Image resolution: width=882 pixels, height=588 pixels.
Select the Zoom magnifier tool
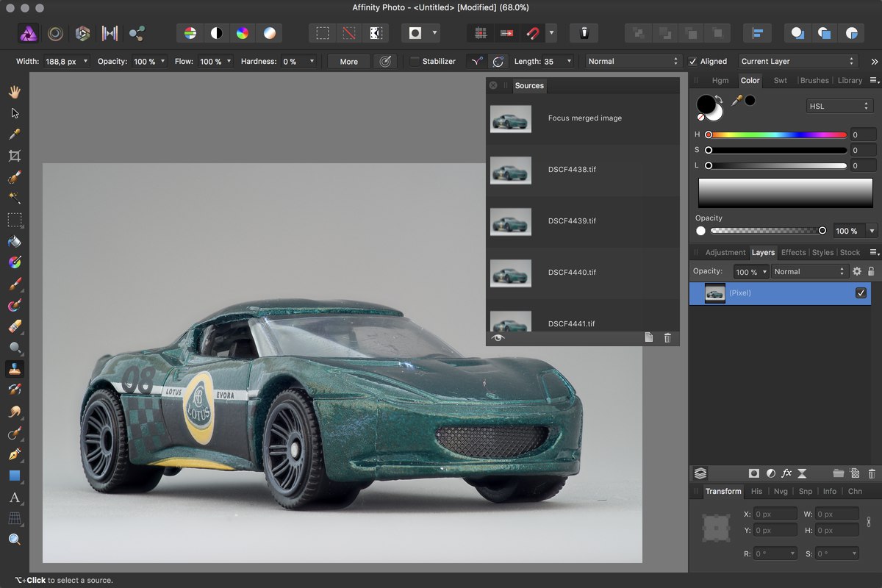tap(14, 539)
